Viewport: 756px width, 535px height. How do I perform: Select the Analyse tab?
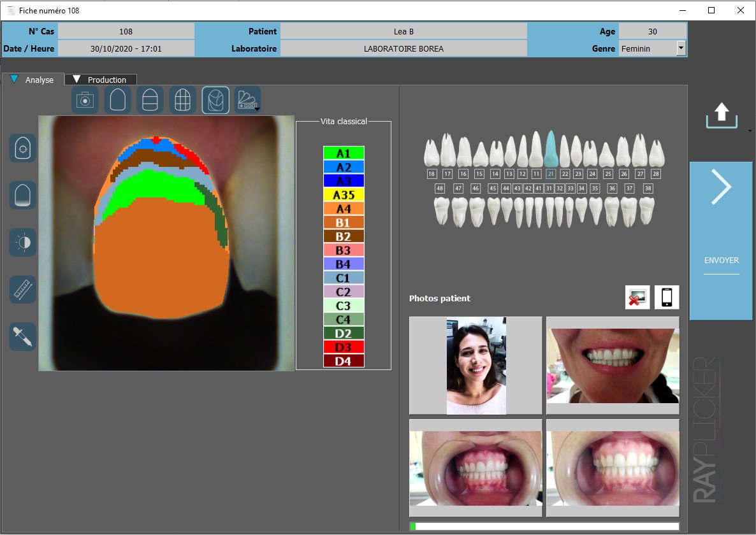[33, 80]
